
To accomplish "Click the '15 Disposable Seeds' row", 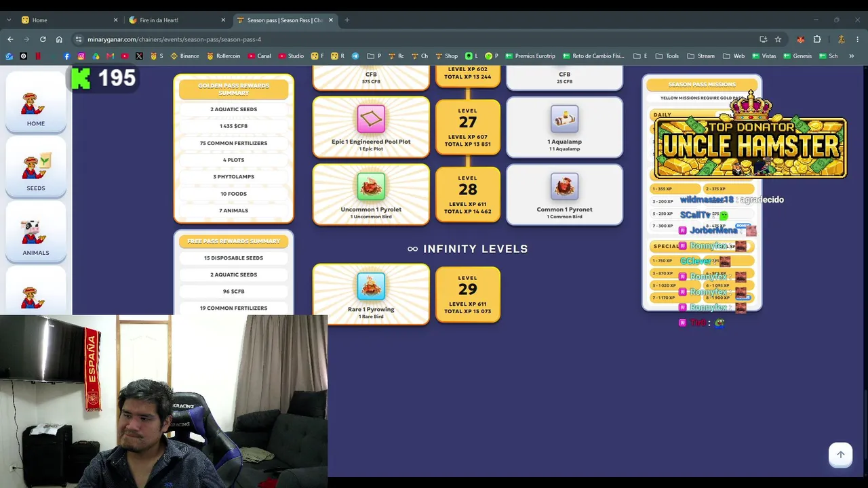I will coord(233,258).
